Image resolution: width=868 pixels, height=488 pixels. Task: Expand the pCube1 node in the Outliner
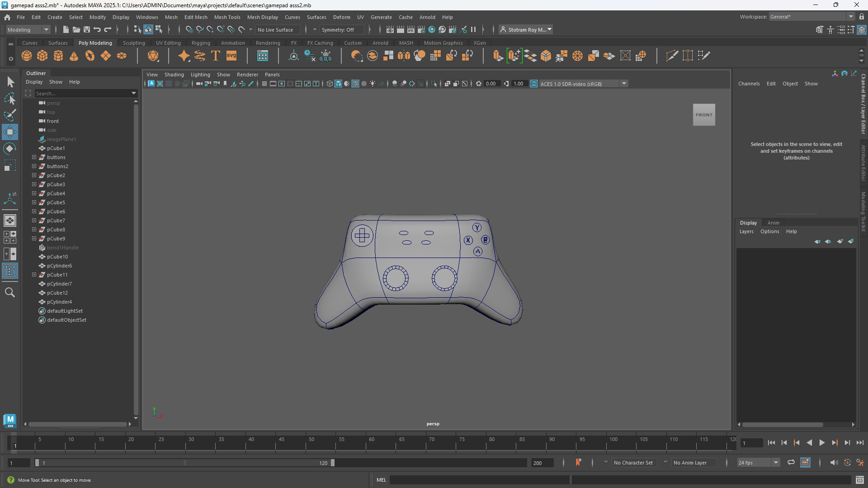34,148
